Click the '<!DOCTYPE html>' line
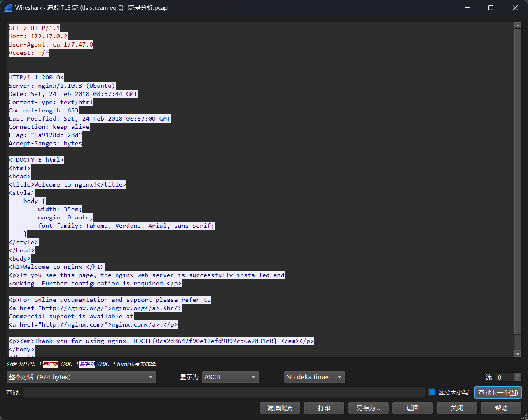 36,160
